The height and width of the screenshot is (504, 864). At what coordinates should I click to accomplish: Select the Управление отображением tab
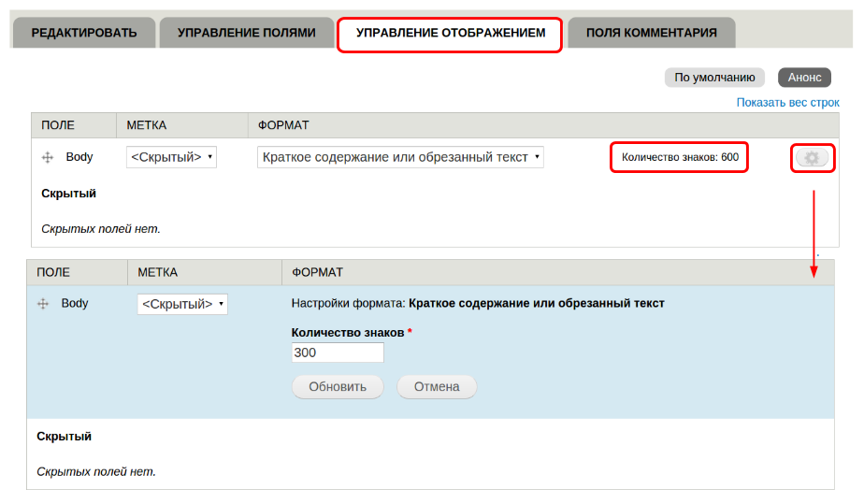click(x=450, y=34)
